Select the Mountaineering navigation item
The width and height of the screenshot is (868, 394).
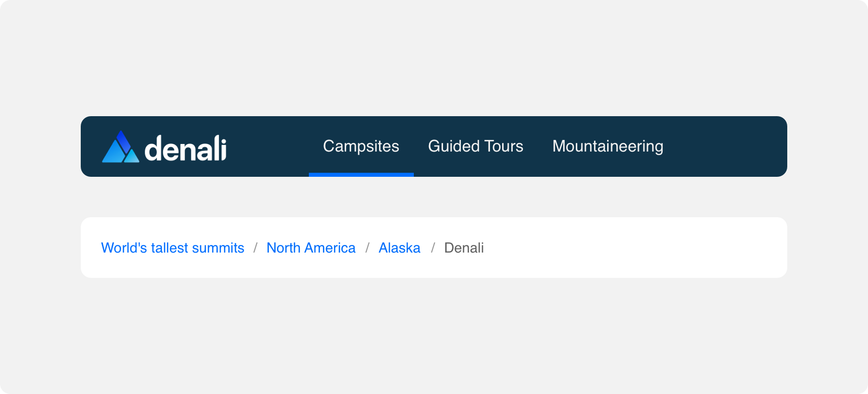point(608,146)
